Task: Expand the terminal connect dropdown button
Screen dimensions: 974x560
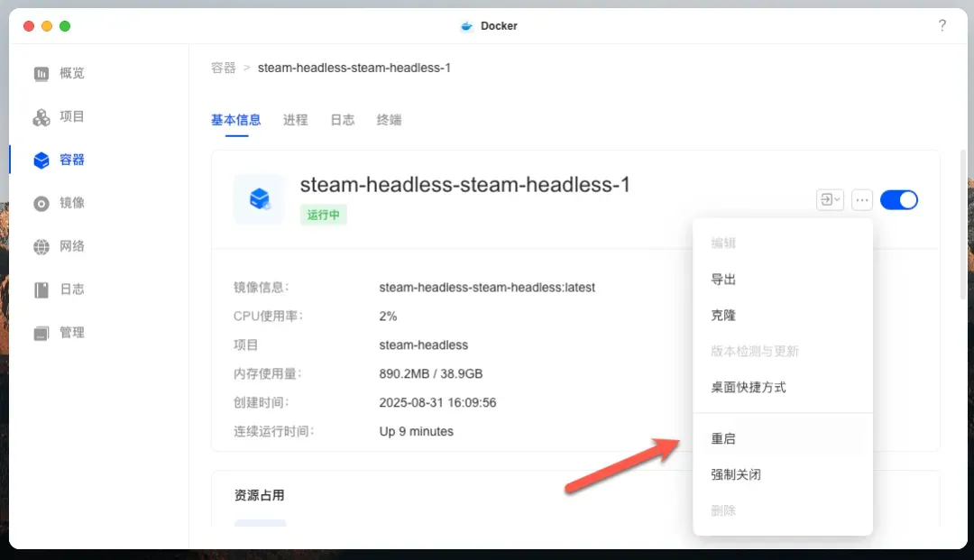Action: coord(830,199)
